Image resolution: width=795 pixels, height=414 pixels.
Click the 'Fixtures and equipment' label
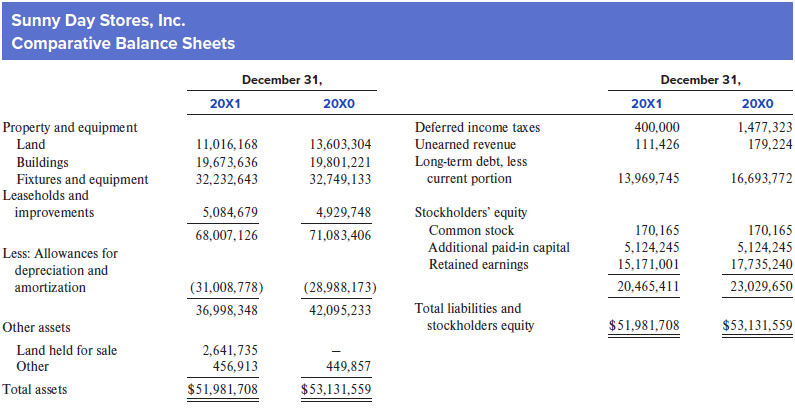click(x=83, y=179)
